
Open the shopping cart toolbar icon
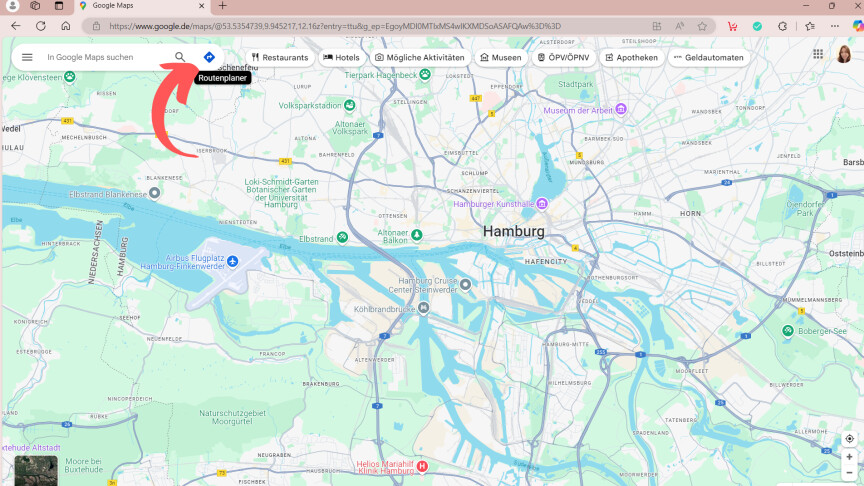point(732,26)
